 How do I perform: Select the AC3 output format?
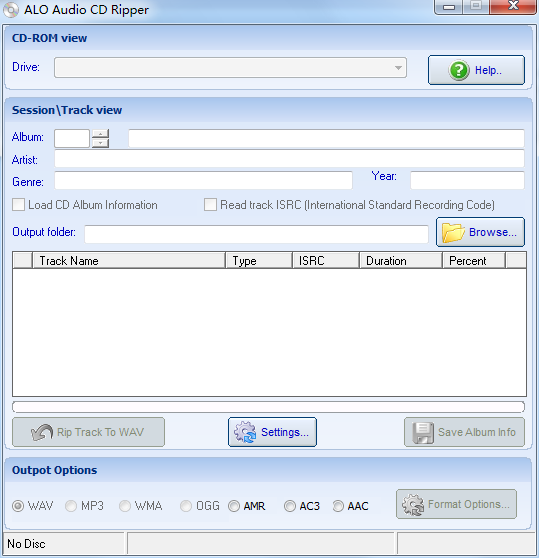click(290, 506)
